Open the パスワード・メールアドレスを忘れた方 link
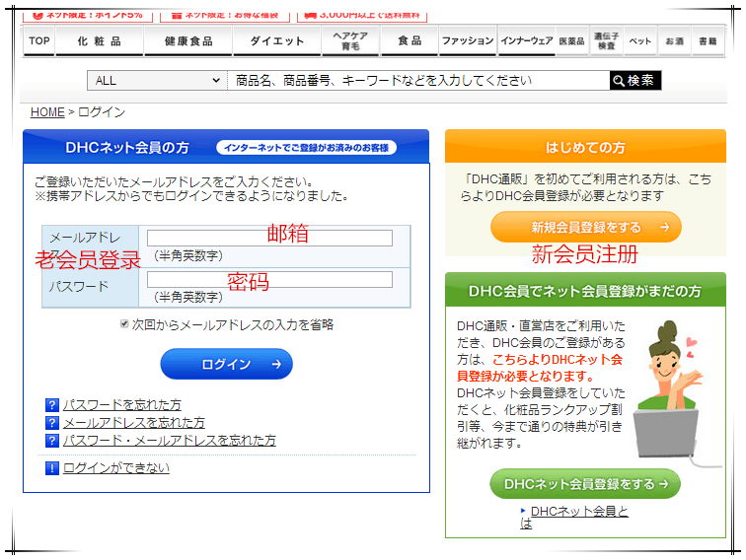Screen dimensions: 746x560 click(170, 440)
